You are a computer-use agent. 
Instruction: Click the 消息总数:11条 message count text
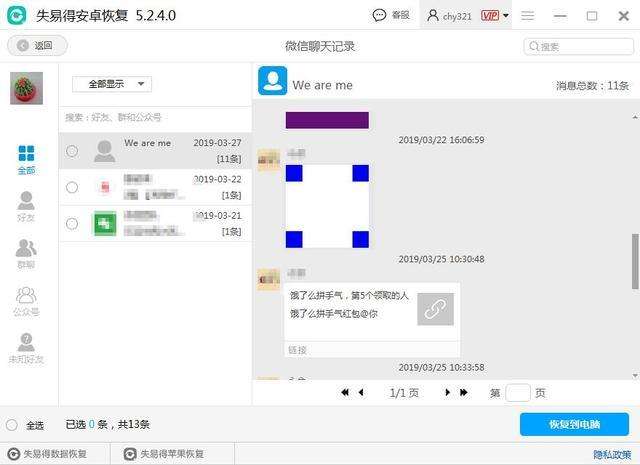point(592,86)
